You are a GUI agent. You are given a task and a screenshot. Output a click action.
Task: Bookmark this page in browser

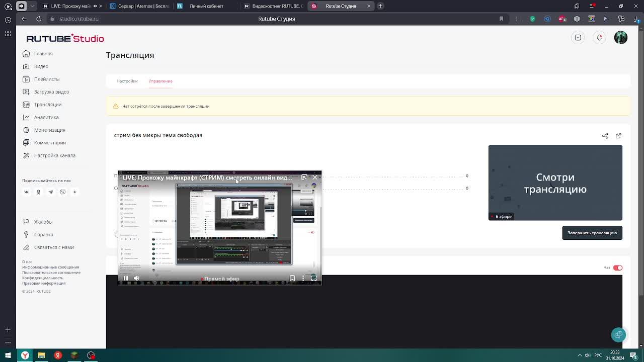pos(501,19)
